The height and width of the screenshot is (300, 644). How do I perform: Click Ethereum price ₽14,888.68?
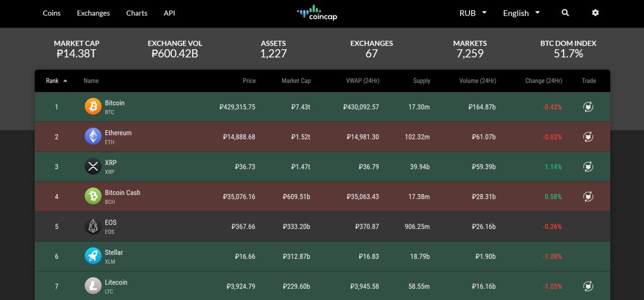(239, 137)
